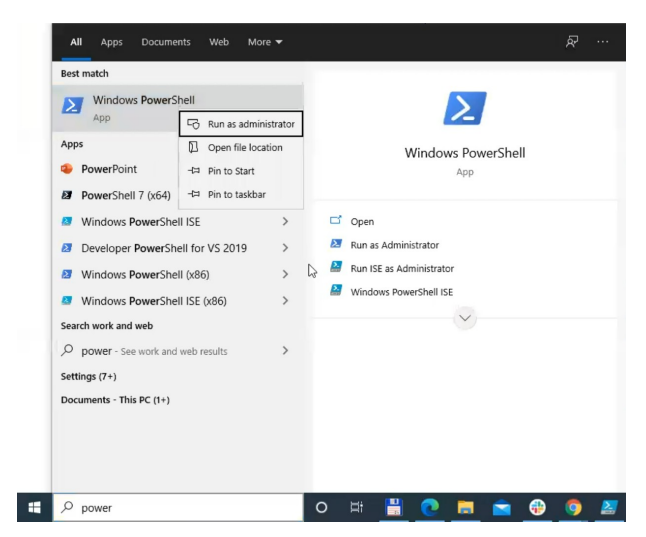Screen dimensions: 646x537
Task: Click Open in the right details pane
Action: (362, 222)
